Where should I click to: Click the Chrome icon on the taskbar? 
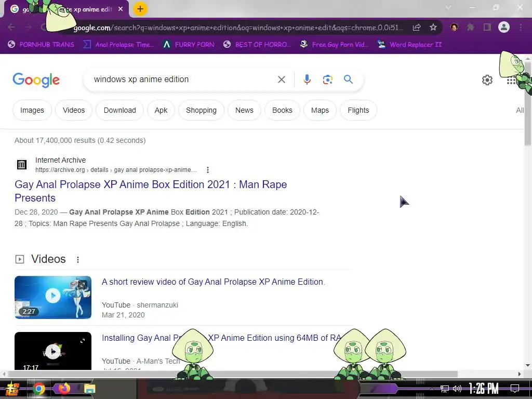pyautogui.click(x=38, y=389)
